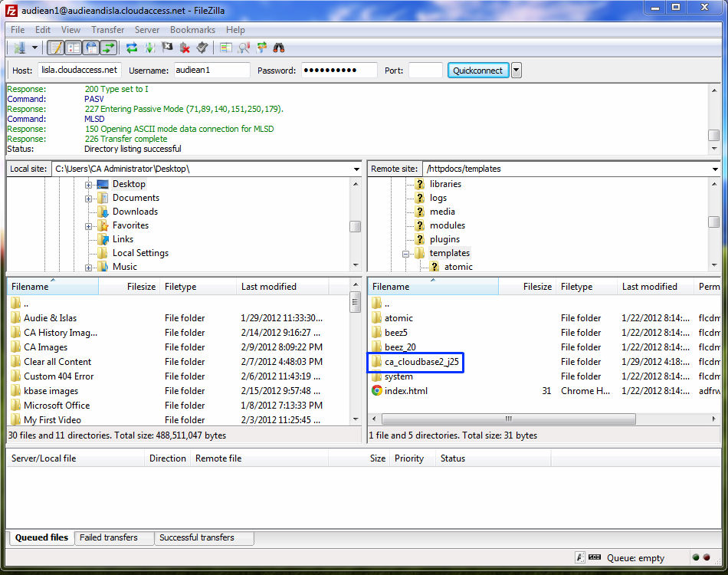728x575 pixels.
Task: Open the Site Manager icon
Action: pyautogui.click(x=19, y=48)
